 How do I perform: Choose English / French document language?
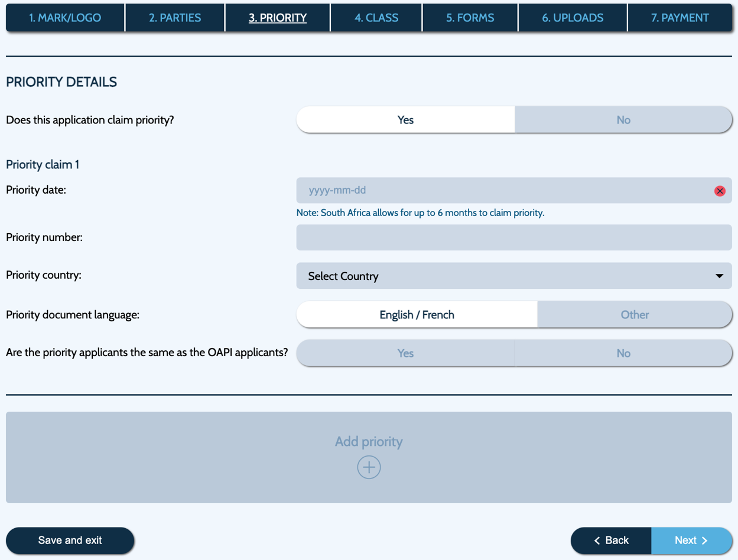pos(417,315)
